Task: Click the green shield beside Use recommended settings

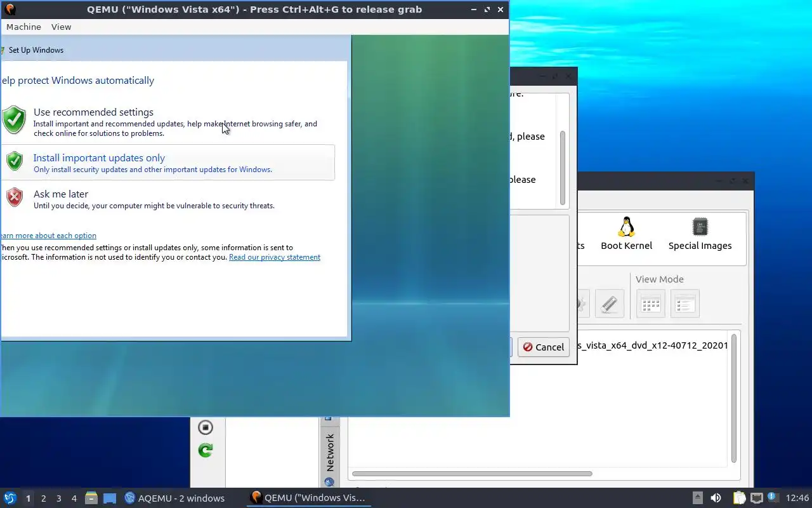Action: (x=13, y=120)
